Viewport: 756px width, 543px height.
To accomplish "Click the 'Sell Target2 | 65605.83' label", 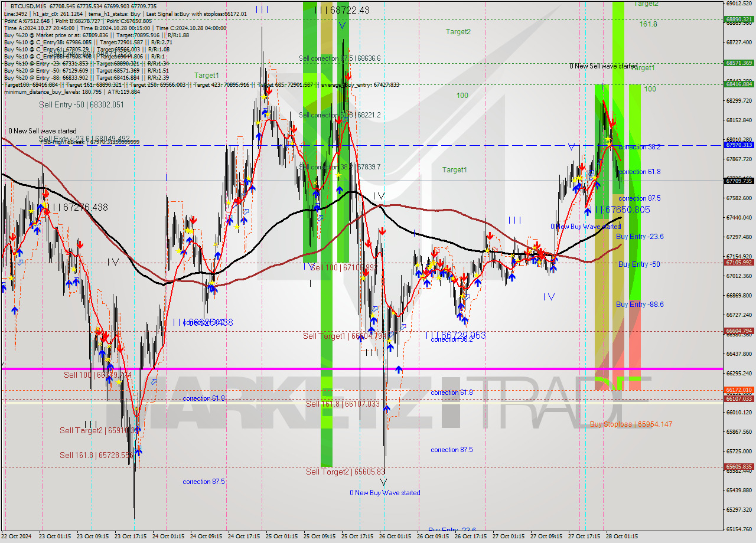I will pos(346,472).
